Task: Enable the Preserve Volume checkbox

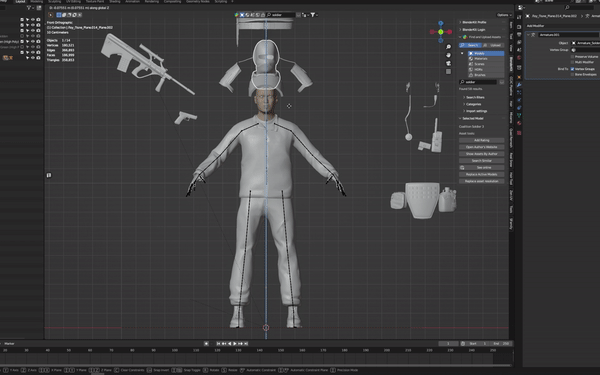Action: [x=572, y=57]
